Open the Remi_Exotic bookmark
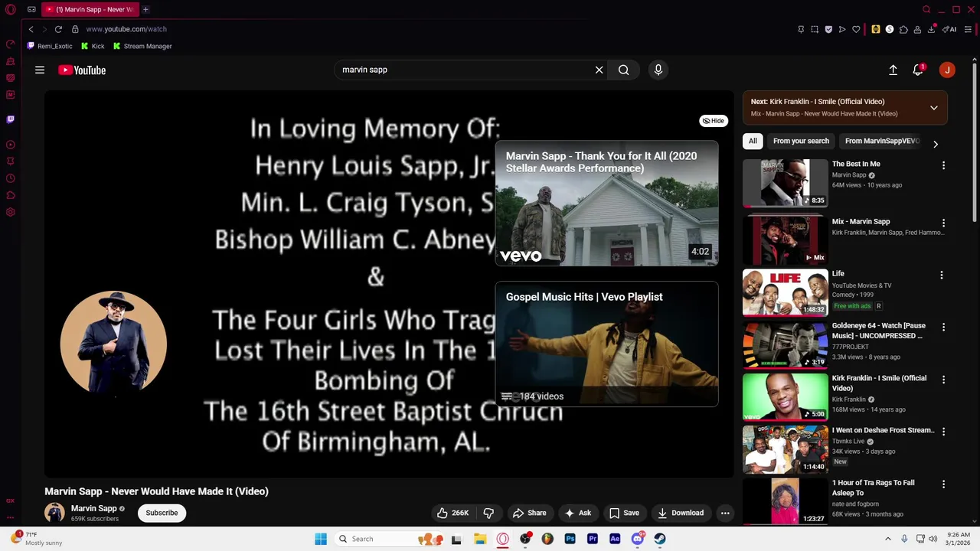Screen dimensions: 980x551 pos(50,46)
